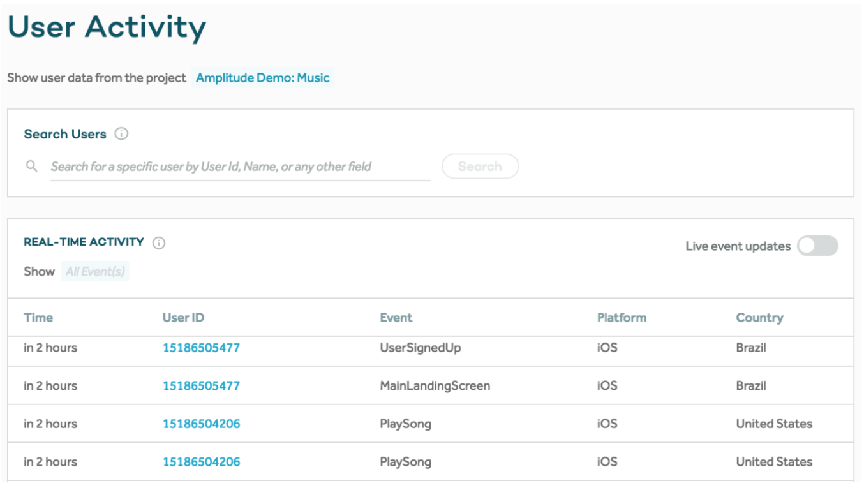Open user ID in the first PlaySong row
864x504 pixels.
click(x=201, y=424)
